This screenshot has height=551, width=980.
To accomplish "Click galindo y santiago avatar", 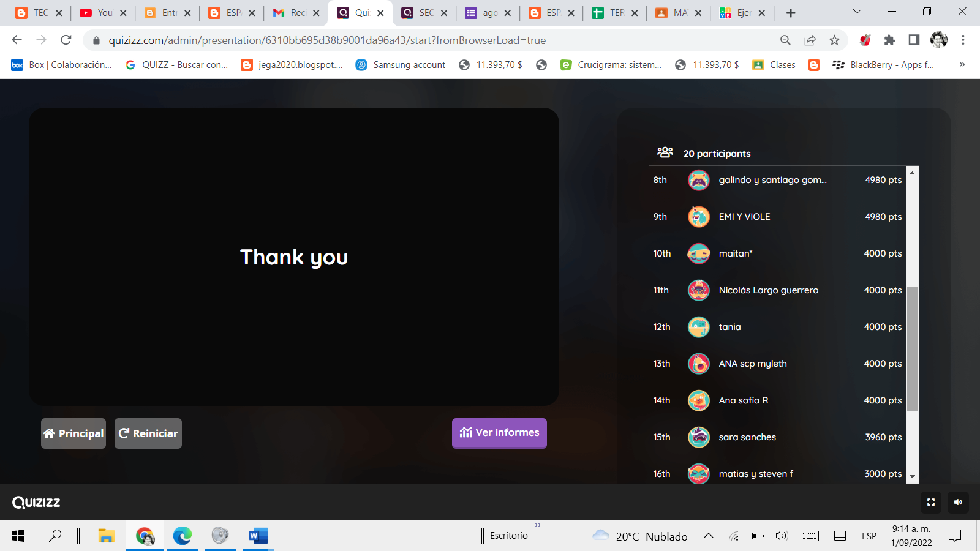I will 699,180.
